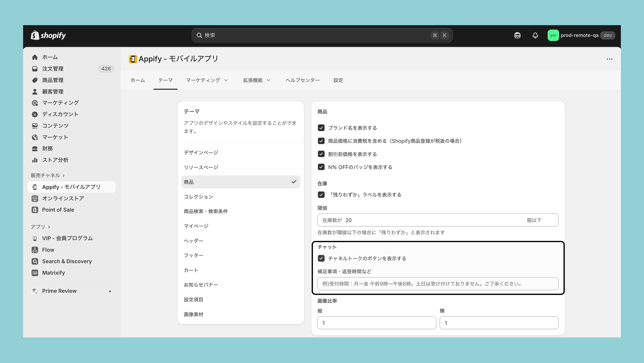The width and height of the screenshot is (644, 363).
Task: Open the Sidekick assistant icon in top bar
Action: tap(517, 35)
